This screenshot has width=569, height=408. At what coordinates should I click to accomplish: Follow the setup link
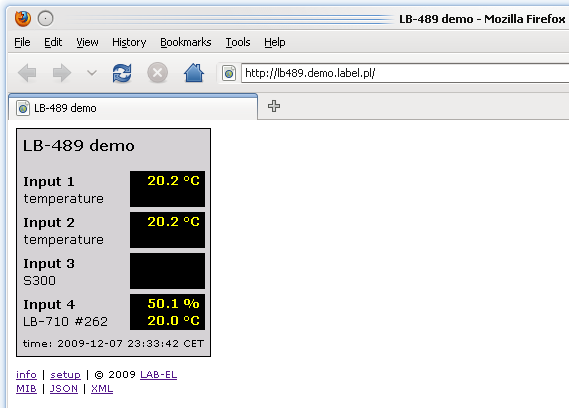coord(65,375)
